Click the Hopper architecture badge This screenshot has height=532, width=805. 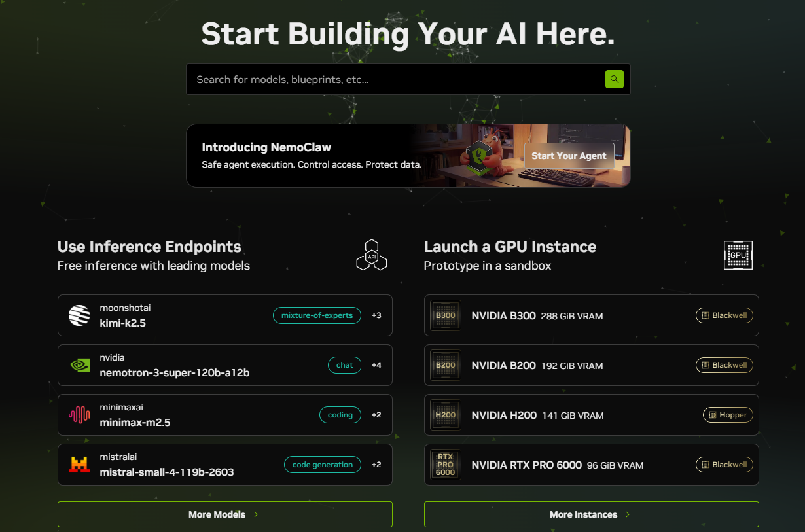click(728, 415)
